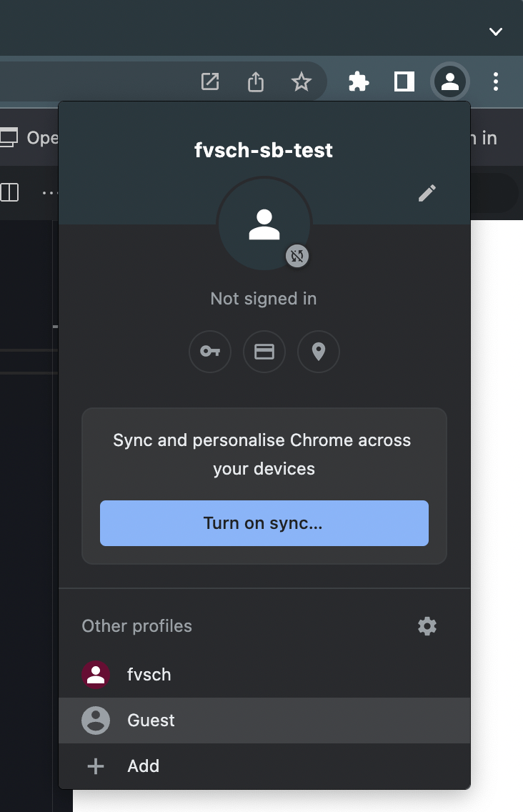
Task: Open the manage profiles gear icon
Action: pos(427,626)
